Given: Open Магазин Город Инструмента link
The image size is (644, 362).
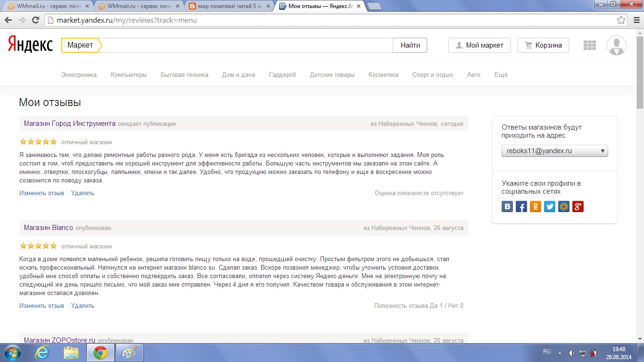Looking at the screenshot, I should [70, 123].
